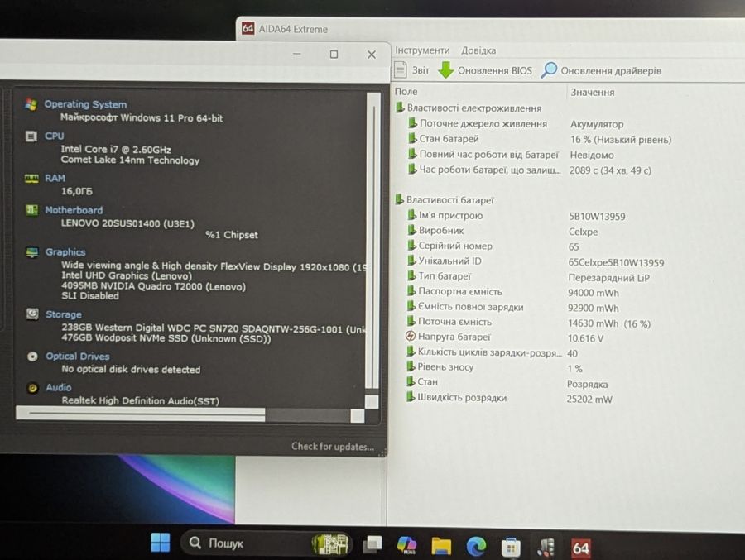The height and width of the screenshot is (560, 745).
Task: Open the Інструменти menu in AIDA64
Action: [422, 50]
